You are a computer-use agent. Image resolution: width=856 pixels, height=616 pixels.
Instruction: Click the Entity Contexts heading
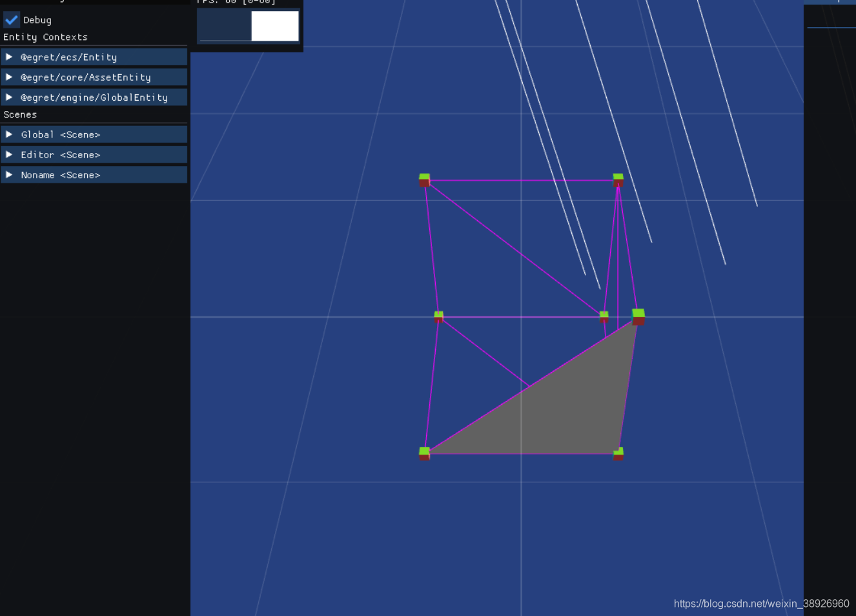point(45,37)
